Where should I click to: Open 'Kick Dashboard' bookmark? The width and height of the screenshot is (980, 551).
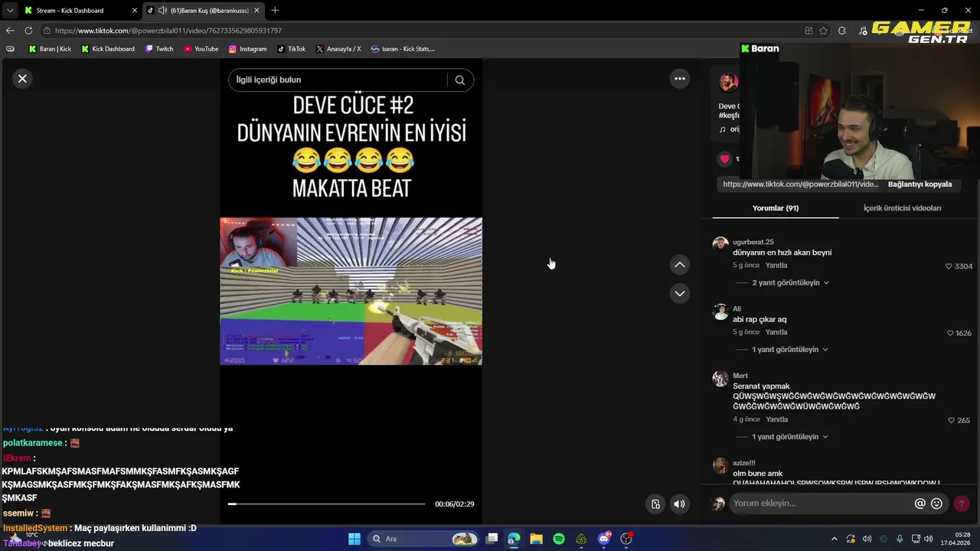[107, 49]
